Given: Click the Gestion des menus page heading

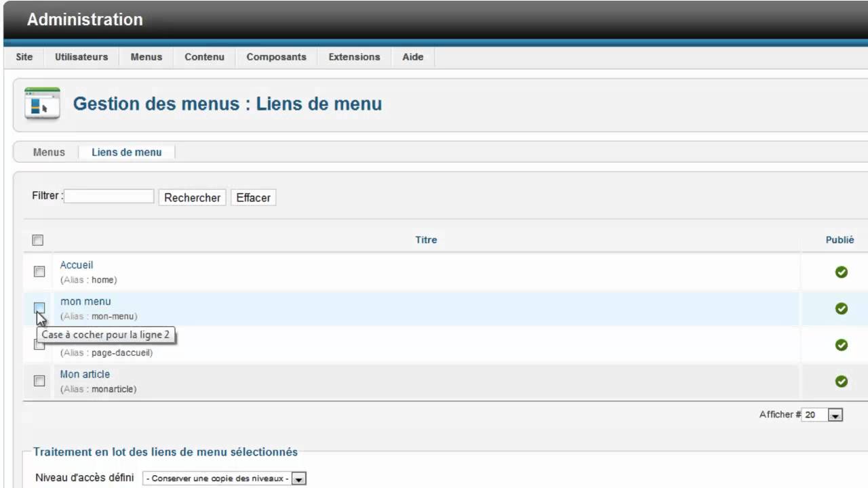Looking at the screenshot, I should point(227,104).
